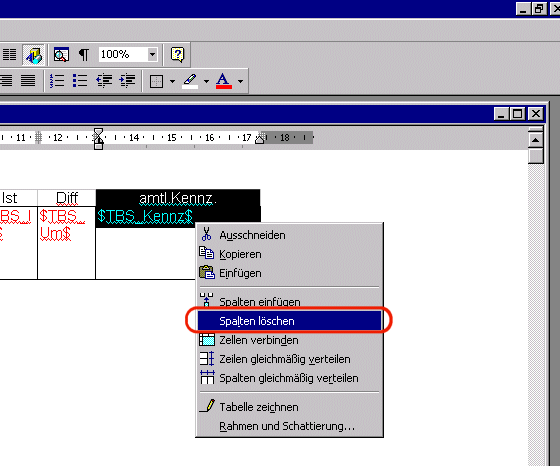Screen dimensions: 560x466
Task: Toggle show paragraph marks
Action: 84,55
